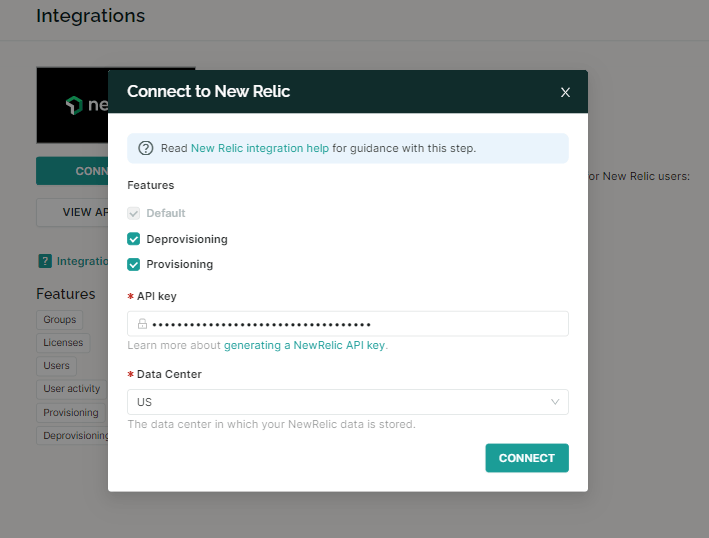This screenshot has height=538, width=709.
Task: Select the Users feature tag
Action: 57,366
